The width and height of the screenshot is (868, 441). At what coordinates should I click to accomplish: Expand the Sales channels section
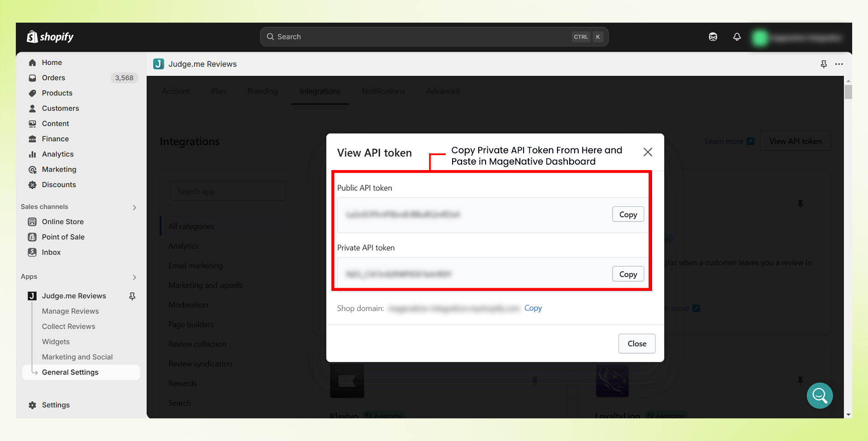tap(134, 207)
